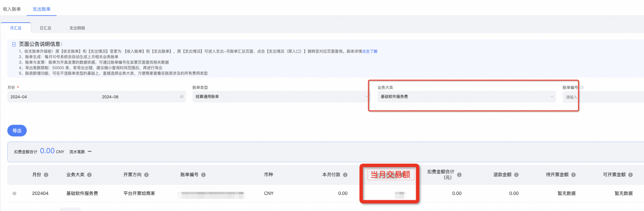Click the end month field 2024-06
The width and height of the screenshot is (644, 211).
pyautogui.click(x=110, y=97)
